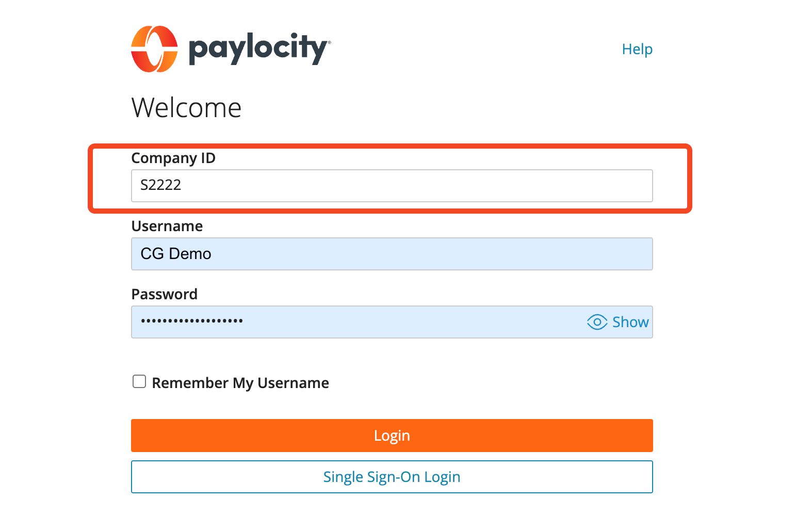Click the Welcome heading text

pos(187,108)
